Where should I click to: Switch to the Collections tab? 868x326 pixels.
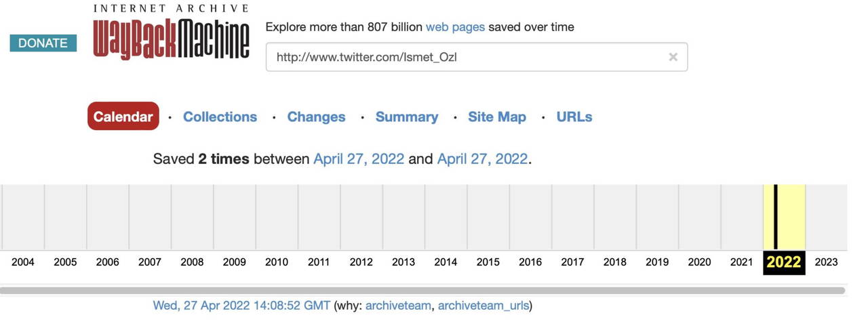220,117
